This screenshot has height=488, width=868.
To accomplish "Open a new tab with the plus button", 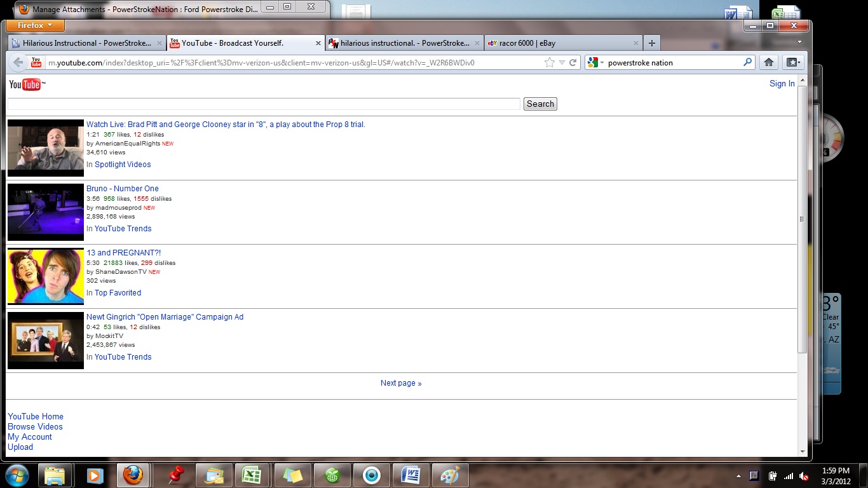I will pyautogui.click(x=651, y=43).
